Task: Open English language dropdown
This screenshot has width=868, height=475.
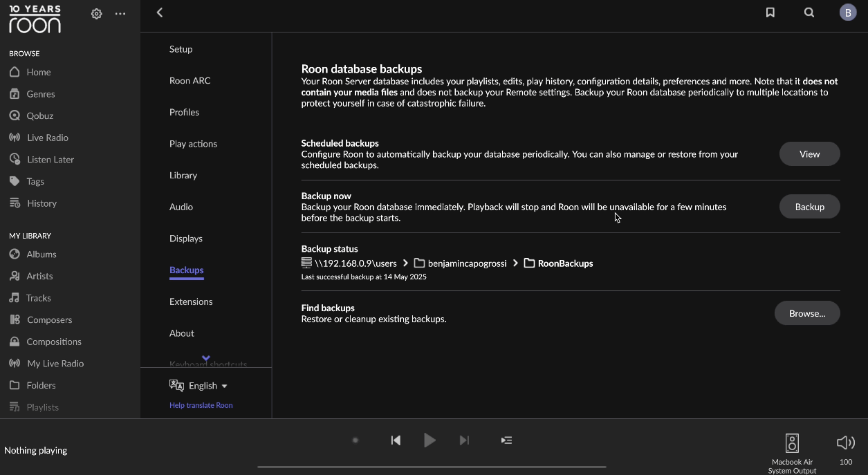Action: point(207,386)
